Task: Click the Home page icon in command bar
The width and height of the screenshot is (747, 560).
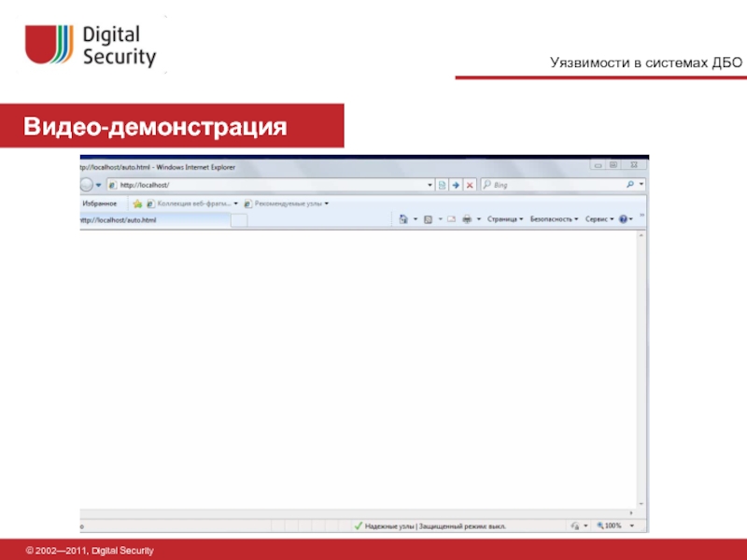Action: click(x=403, y=219)
